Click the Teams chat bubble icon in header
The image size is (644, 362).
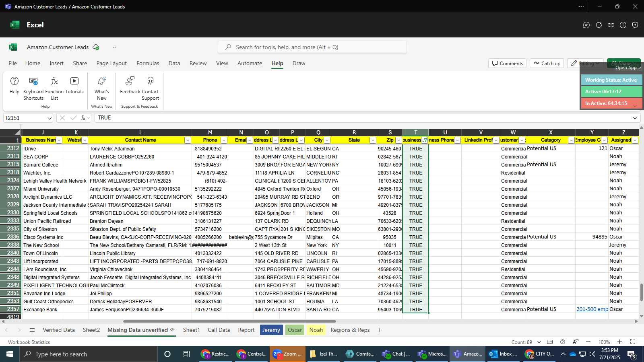[x=586, y=25]
